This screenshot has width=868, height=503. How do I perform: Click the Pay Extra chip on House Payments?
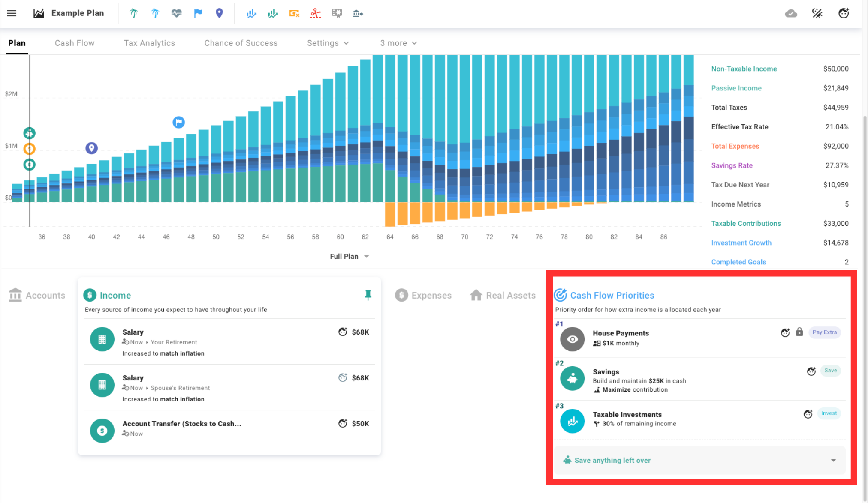[824, 332]
